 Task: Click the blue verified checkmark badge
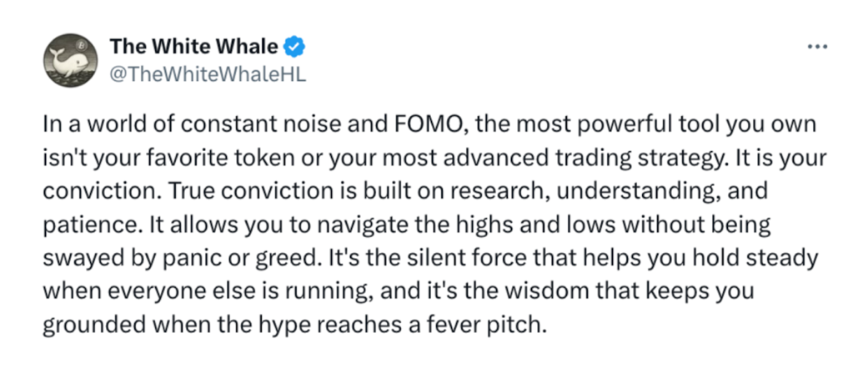[x=294, y=48]
